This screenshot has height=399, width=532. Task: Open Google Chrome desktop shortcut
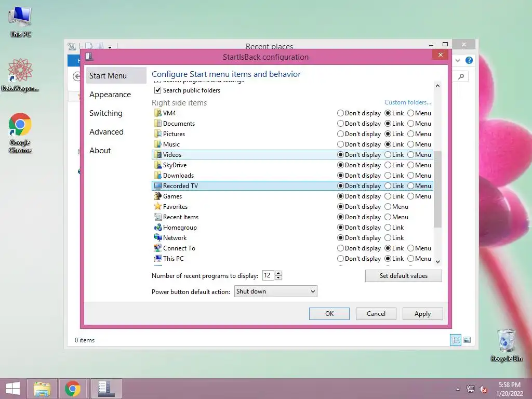tap(20, 133)
